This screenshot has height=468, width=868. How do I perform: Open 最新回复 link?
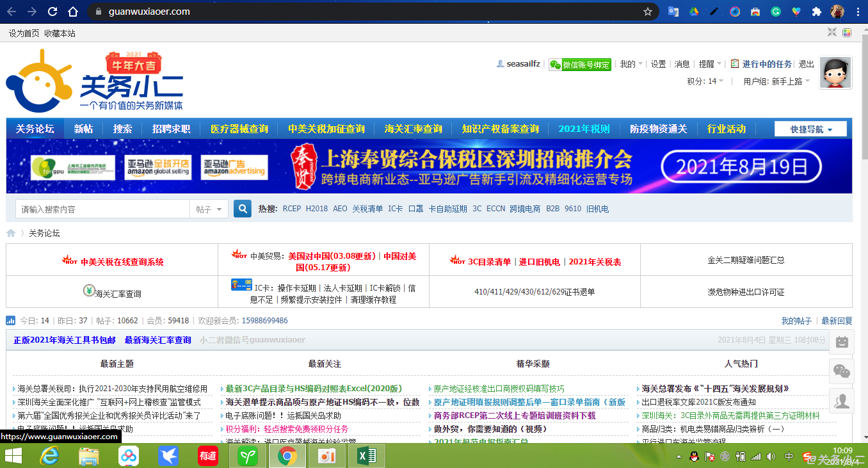(837, 321)
